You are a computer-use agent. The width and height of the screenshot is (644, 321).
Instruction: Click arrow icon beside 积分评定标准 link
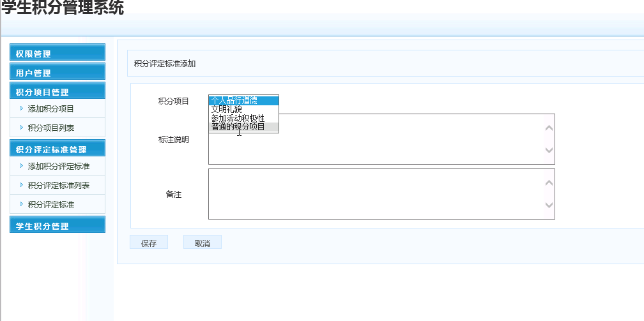22,204
